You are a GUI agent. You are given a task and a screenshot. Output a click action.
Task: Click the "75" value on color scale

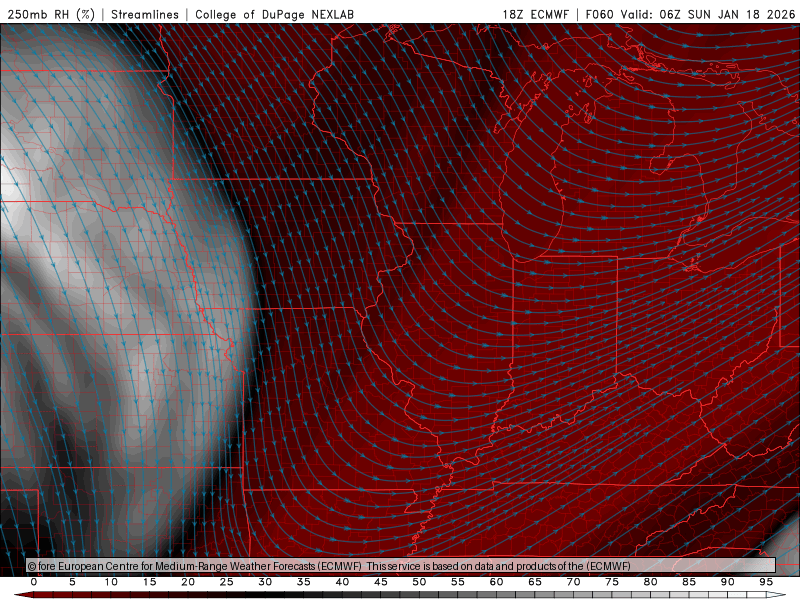coord(612,582)
